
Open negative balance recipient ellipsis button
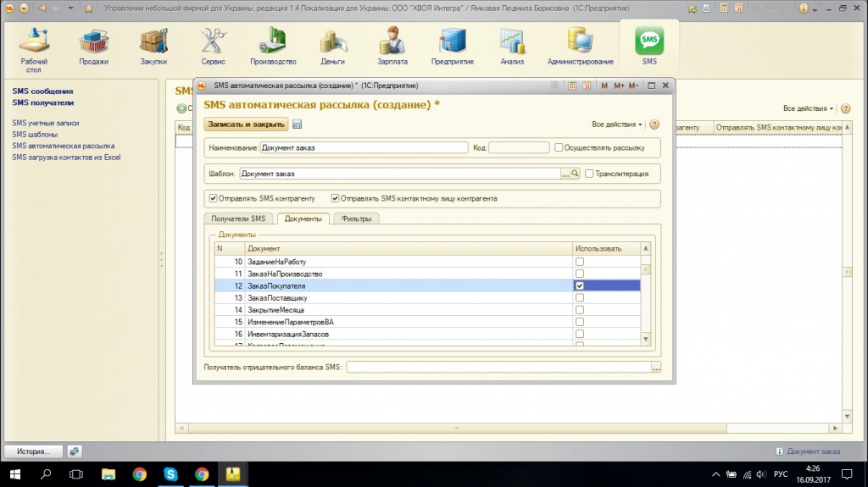[x=656, y=368]
